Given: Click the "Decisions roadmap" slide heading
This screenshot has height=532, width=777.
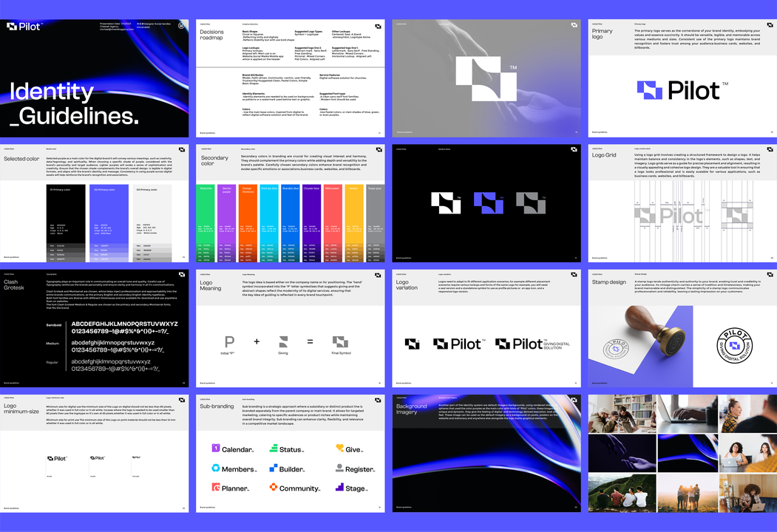Looking at the screenshot, I should point(211,35).
